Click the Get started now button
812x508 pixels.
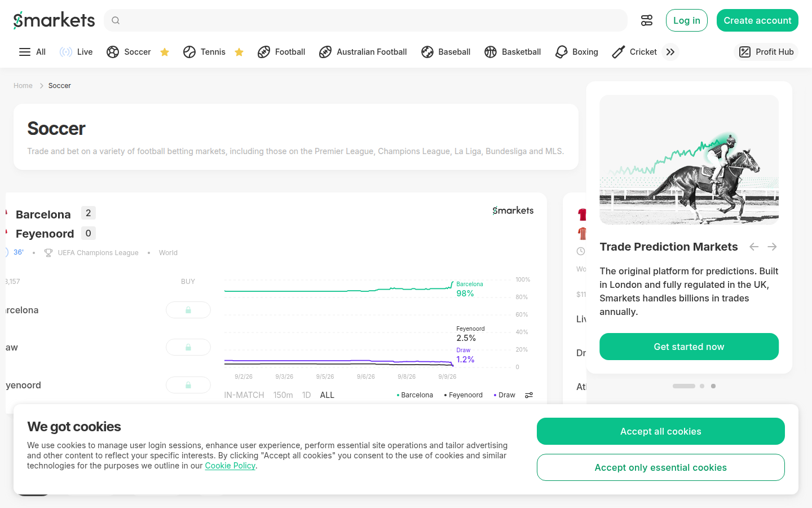[689, 347]
